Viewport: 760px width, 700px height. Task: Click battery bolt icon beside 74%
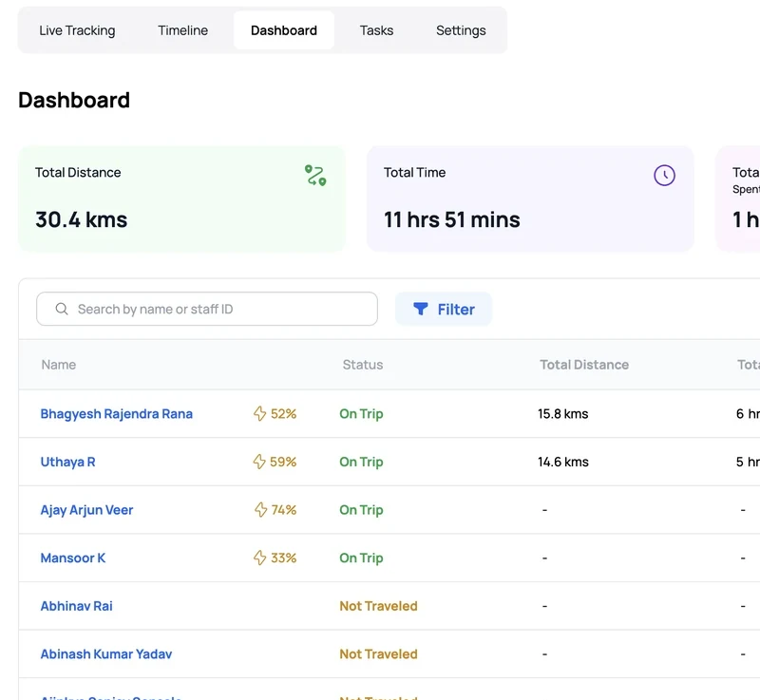click(260, 509)
